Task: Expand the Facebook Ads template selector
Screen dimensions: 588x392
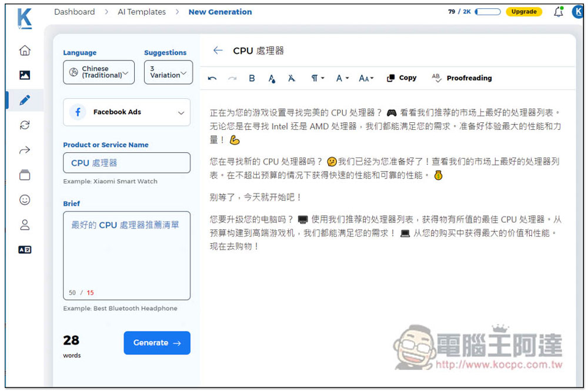Action: click(127, 112)
